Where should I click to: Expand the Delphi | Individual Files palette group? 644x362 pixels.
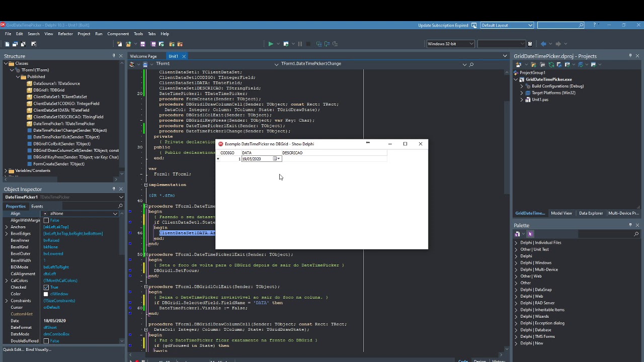point(516,243)
